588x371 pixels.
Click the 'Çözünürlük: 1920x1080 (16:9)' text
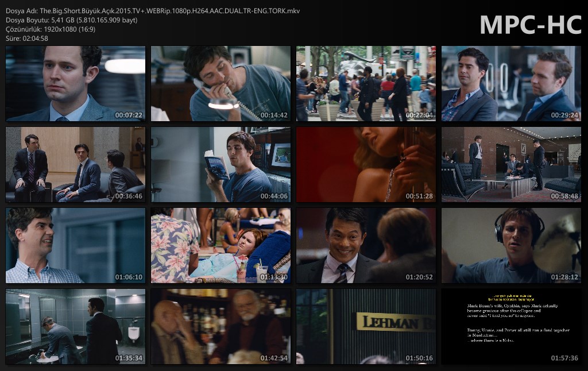click(x=51, y=29)
